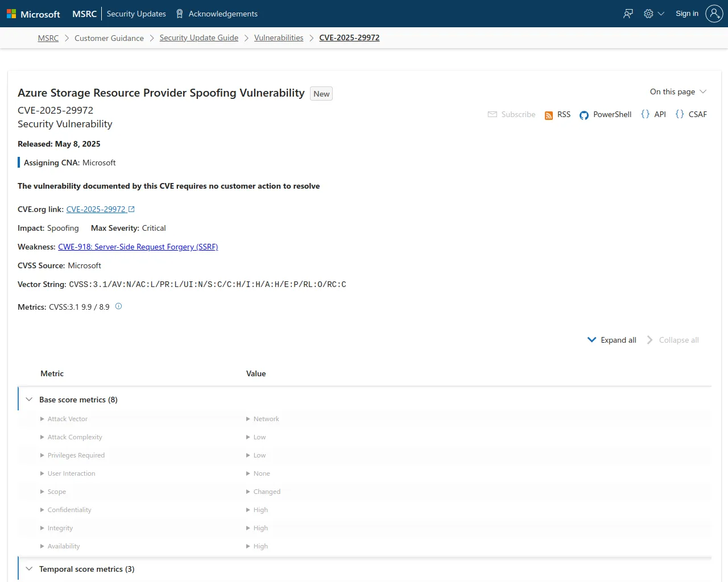728x582 pixels.
Task: Click external link icon after CVE.org link
Action: 131,209
